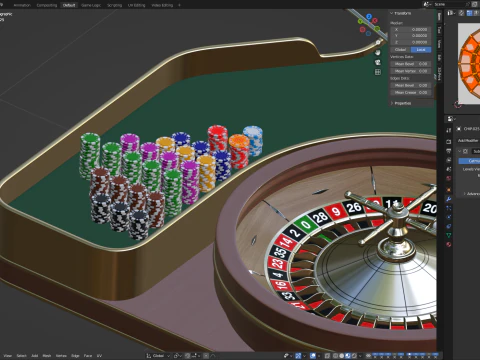The width and height of the screenshot is (480, 360).
Task: Toggle modifier display icon beside Subdivision name
Action: [465, 151]
